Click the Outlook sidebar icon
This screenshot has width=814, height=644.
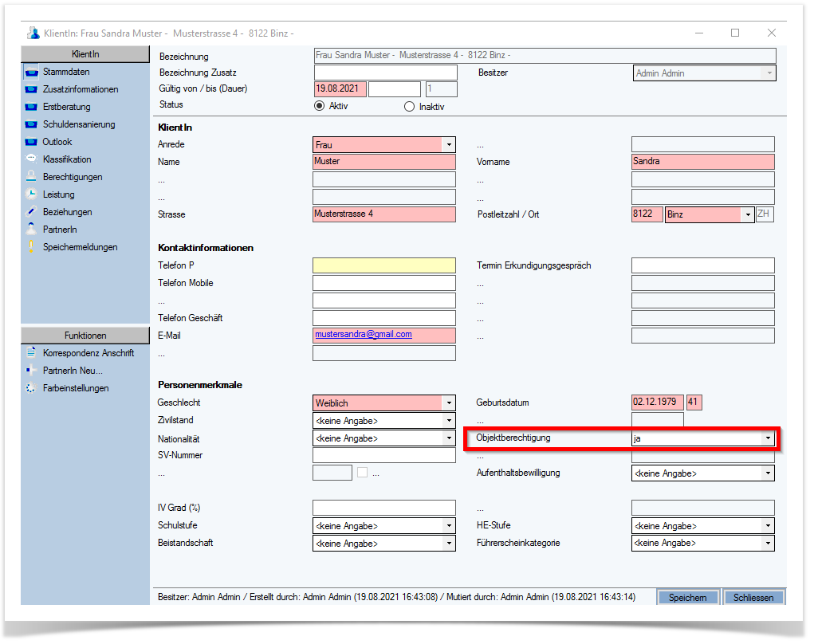tap(31, 142)
